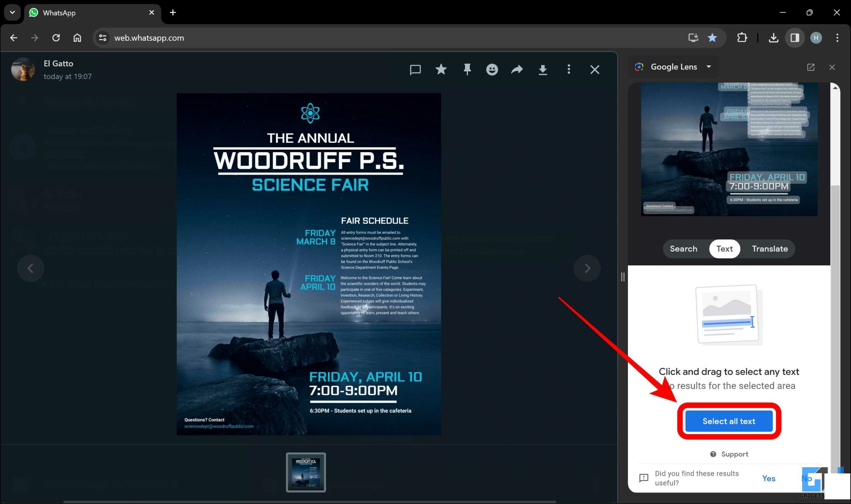This screenshot has width=851, height=504.
Task: Expand the Chrome profile menu
Action: point(816,37)
